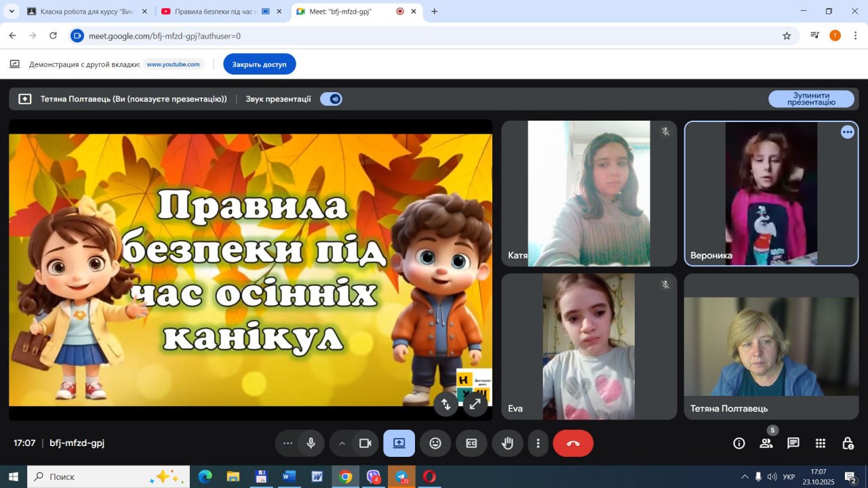Turn on closed captions
This screenshot has height=488, width=868.
coord(471,443)
